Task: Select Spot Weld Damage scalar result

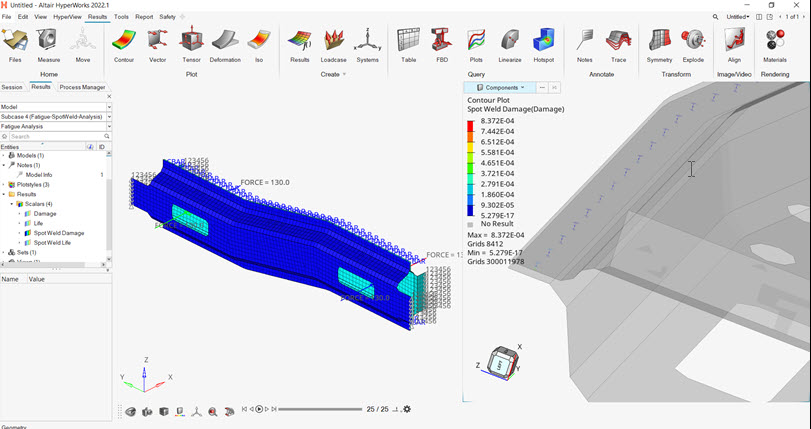Action: click(59, 233)
